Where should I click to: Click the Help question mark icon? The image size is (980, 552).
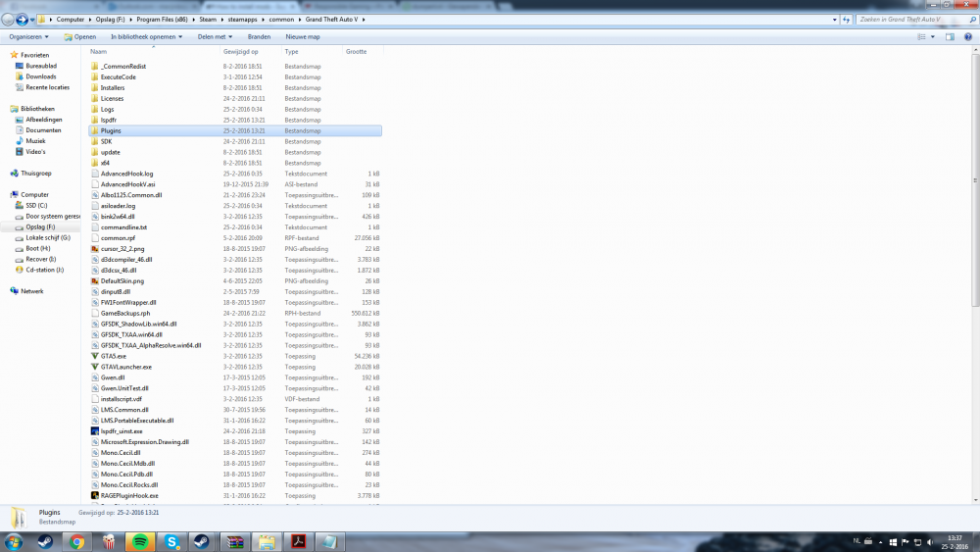point(968,37)
